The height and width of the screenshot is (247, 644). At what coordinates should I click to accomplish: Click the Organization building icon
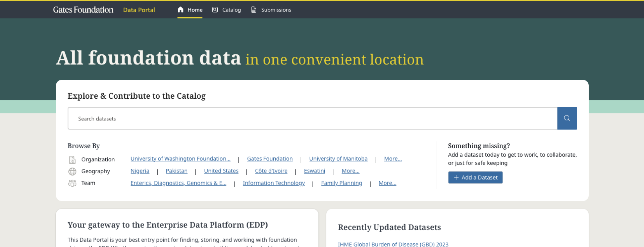pos(72,159)
